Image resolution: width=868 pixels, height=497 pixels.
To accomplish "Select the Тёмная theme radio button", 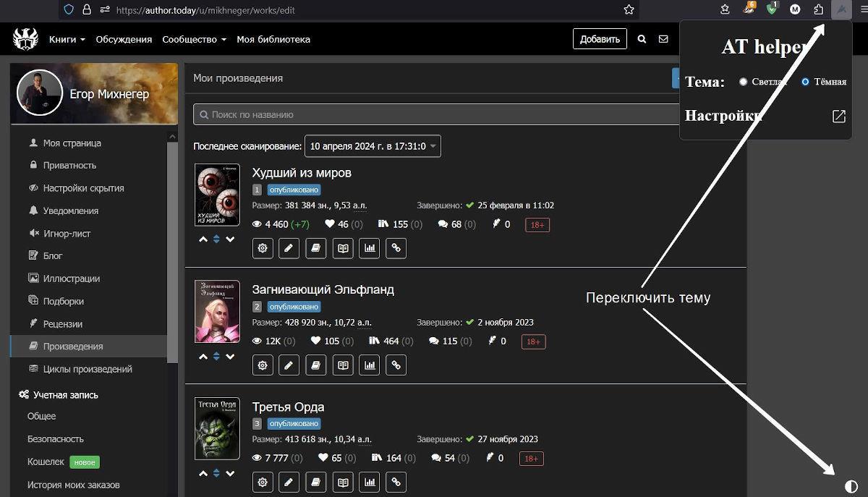I will coord(805,82).
